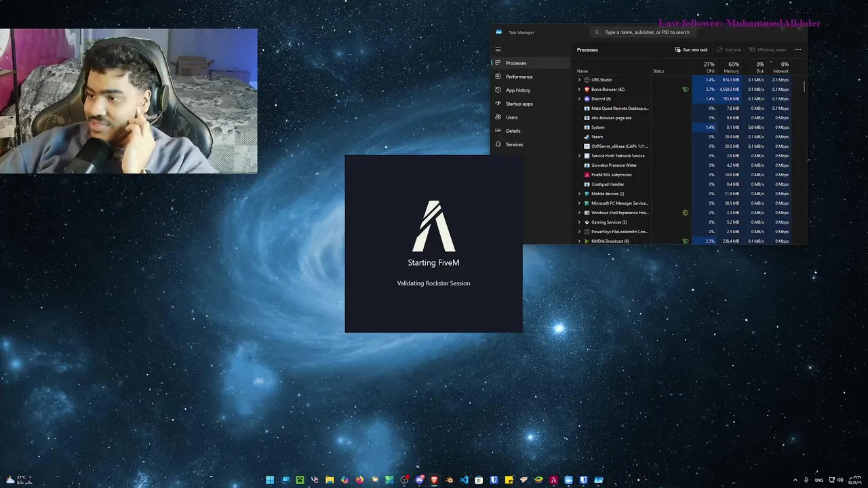Open Blender from the taskbar
The height and width of the screenshot is (488, 868).
point(449,480)
